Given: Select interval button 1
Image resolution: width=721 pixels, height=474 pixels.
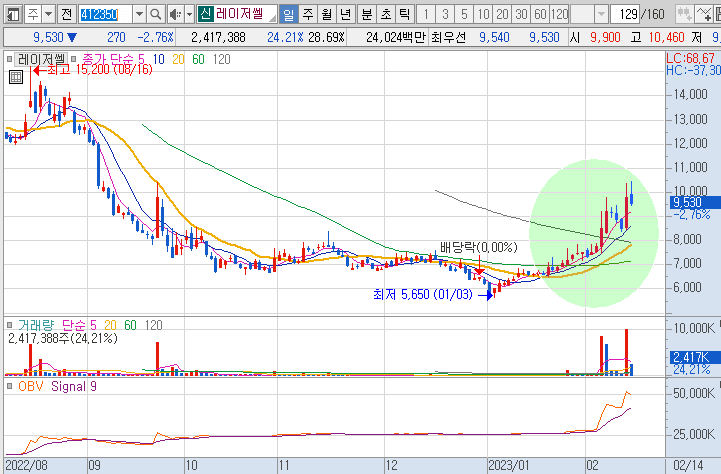Looking at the screenshot, I should (426, 15).
